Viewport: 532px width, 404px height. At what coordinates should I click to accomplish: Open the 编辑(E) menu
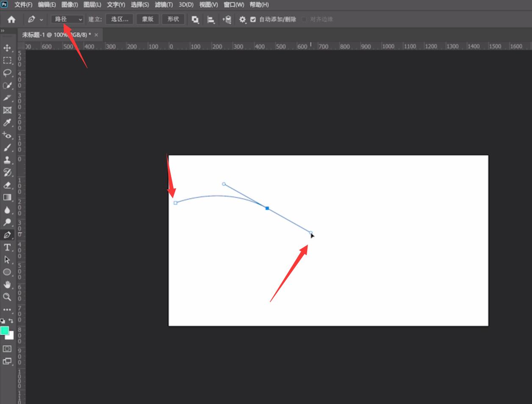click(x=47, y=5)
